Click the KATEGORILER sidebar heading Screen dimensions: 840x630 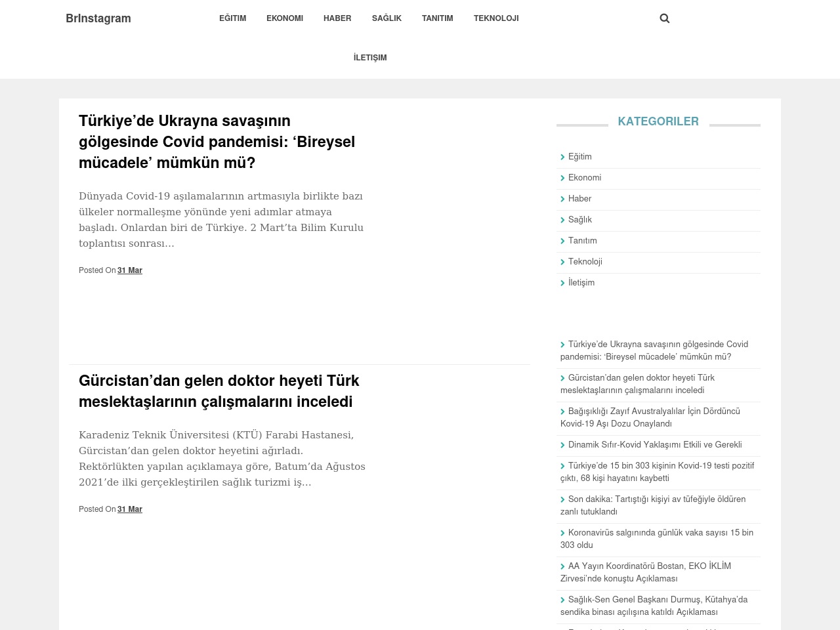pyautogui.click(x=658, y=121)
